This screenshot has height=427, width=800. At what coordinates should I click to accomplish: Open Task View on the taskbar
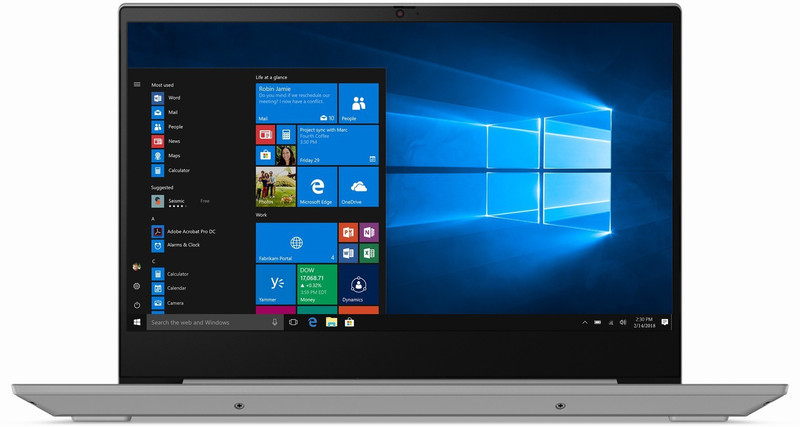(293, 323)
